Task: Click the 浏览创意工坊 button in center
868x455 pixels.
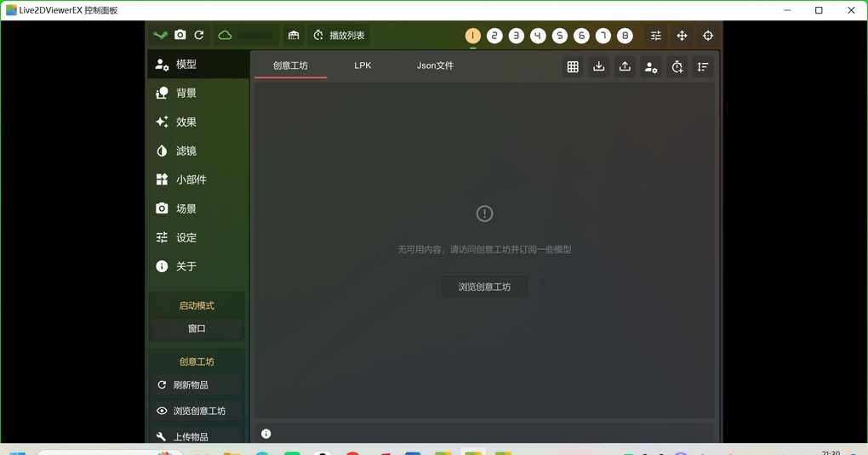Action: [x=484, y=287]
